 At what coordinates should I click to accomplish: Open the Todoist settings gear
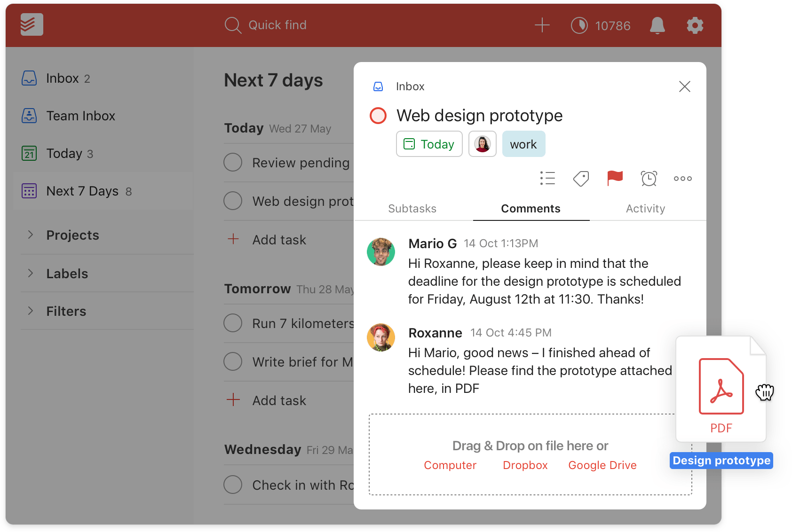[x=695, y=25]
